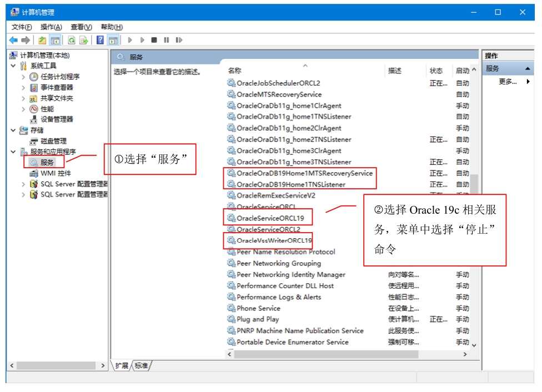Viewport: 542px width, 392px height.
Task: Open the 更多... submenu arrow
Action: 528,82
